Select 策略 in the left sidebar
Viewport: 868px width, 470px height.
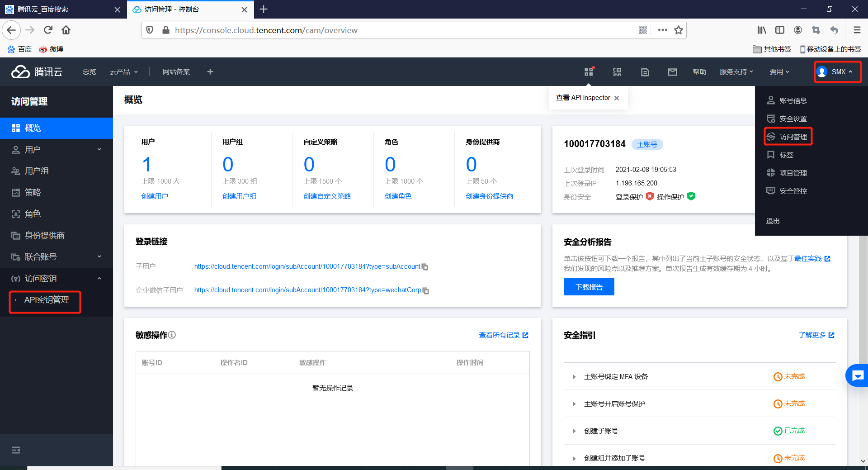(33, 192)
